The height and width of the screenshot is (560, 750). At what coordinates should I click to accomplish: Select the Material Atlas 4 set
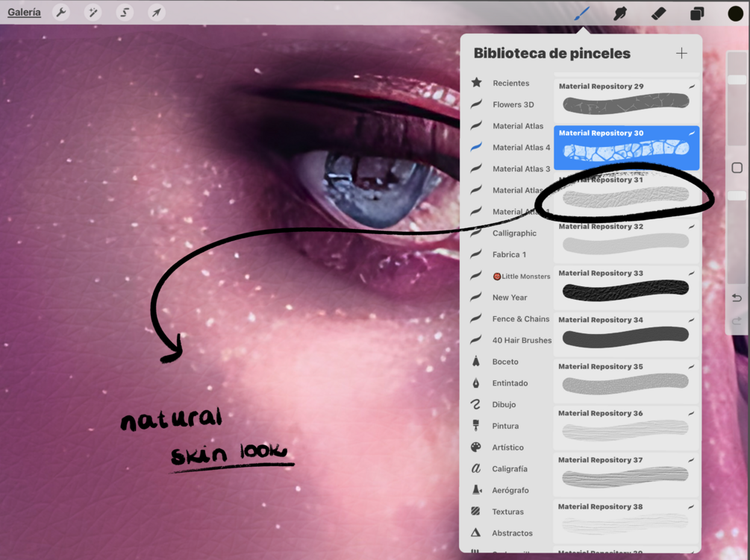(511, 148)
